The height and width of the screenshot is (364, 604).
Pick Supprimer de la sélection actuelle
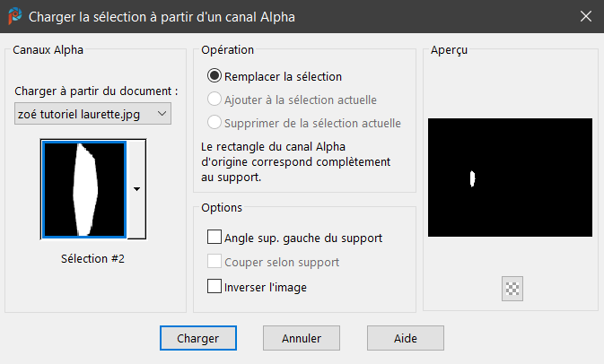214,122
